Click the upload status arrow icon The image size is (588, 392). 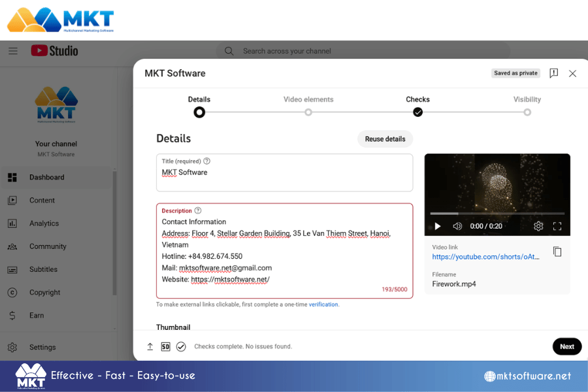pos(150,347)
